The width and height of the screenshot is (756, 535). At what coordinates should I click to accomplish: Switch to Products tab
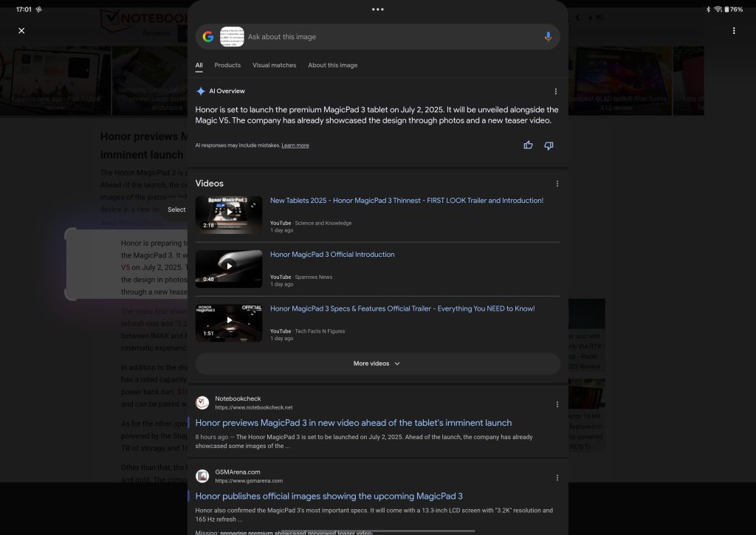[x=227, y=65]
